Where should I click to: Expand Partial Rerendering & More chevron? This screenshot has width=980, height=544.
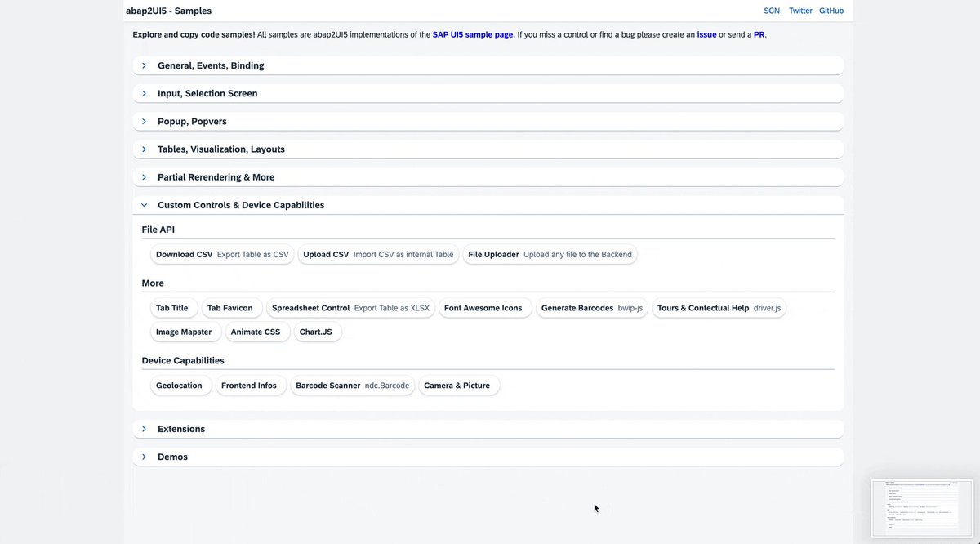point(144,176)
